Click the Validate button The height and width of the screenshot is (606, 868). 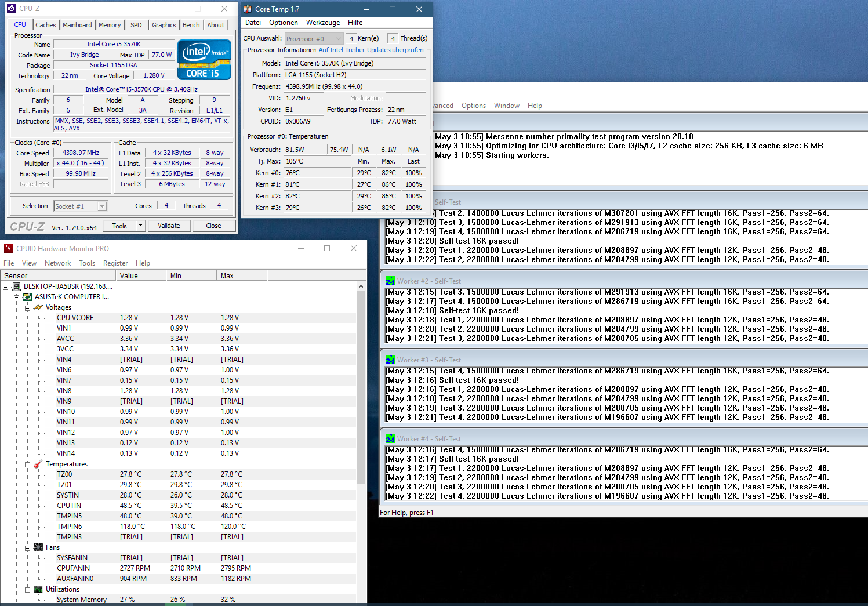click(x=169, y=226)
